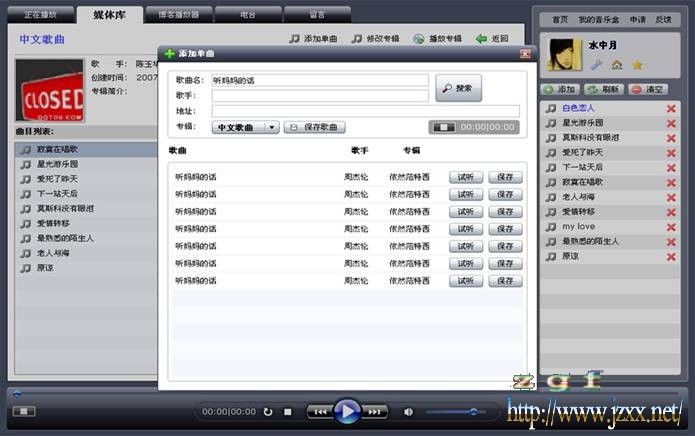The image size is (695, 436).
Task: Expand the small arrow above the player bar
Action: pos(16,393)
